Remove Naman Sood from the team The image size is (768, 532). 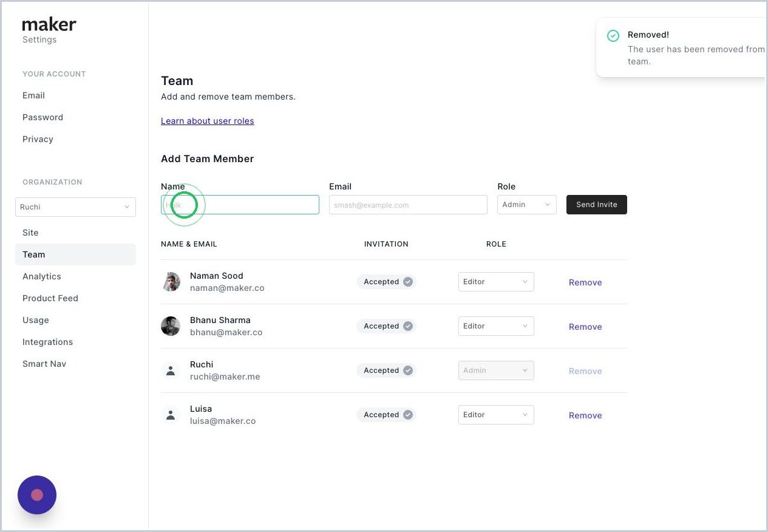585,282
